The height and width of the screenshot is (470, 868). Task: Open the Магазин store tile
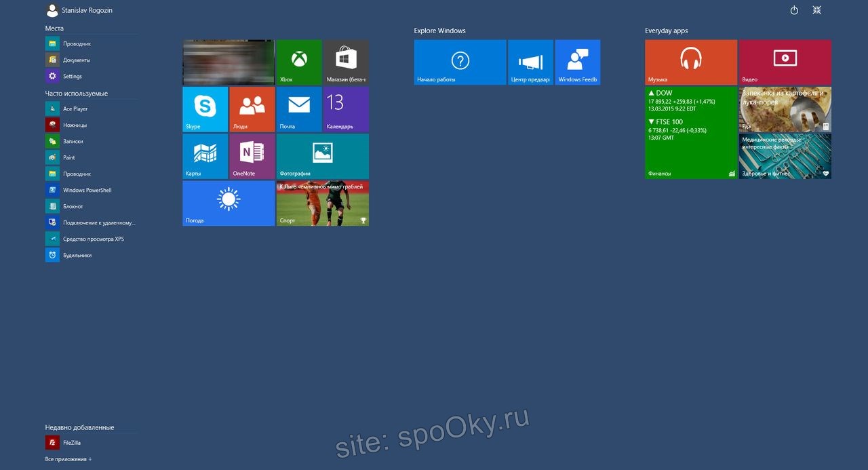point(346,62)
